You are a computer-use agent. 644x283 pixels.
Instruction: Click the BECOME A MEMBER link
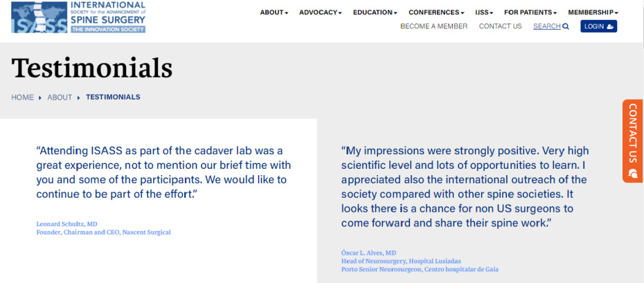point(433,26)
